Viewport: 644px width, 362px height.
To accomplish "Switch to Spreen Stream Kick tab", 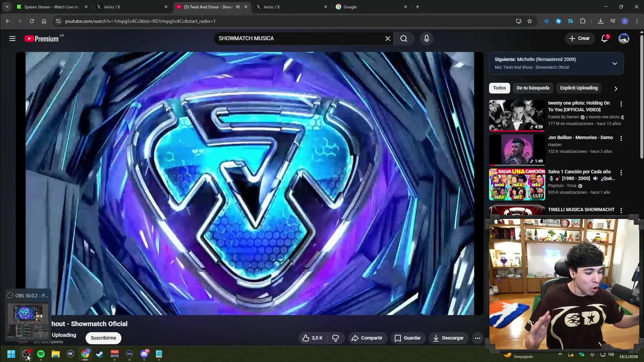I will click(x=51, y=7).
